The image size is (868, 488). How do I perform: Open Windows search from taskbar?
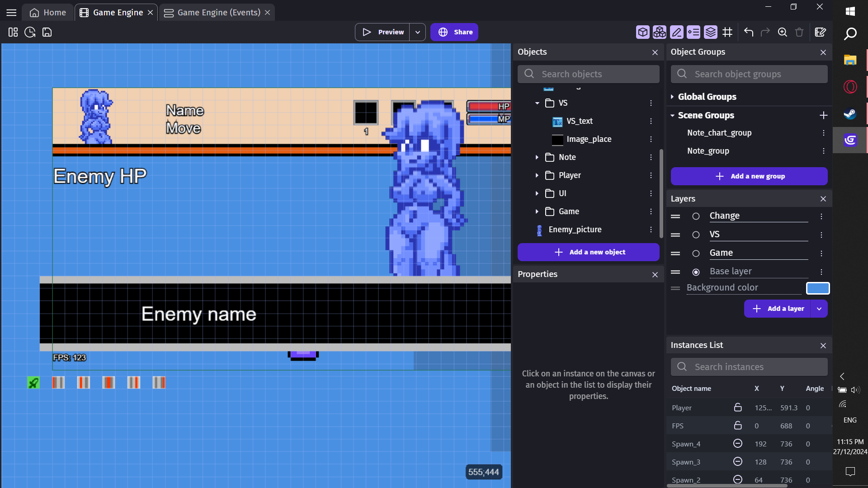850,34
